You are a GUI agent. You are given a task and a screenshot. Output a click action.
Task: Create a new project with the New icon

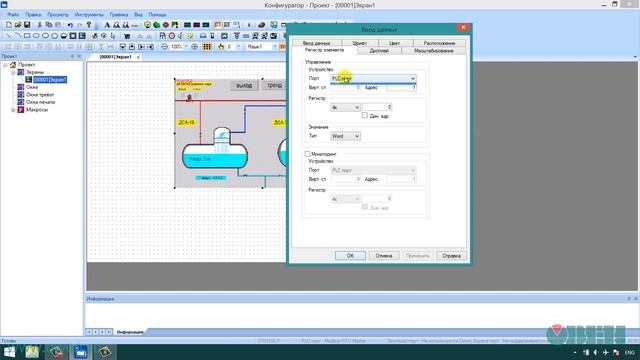(x=9, y=25)
